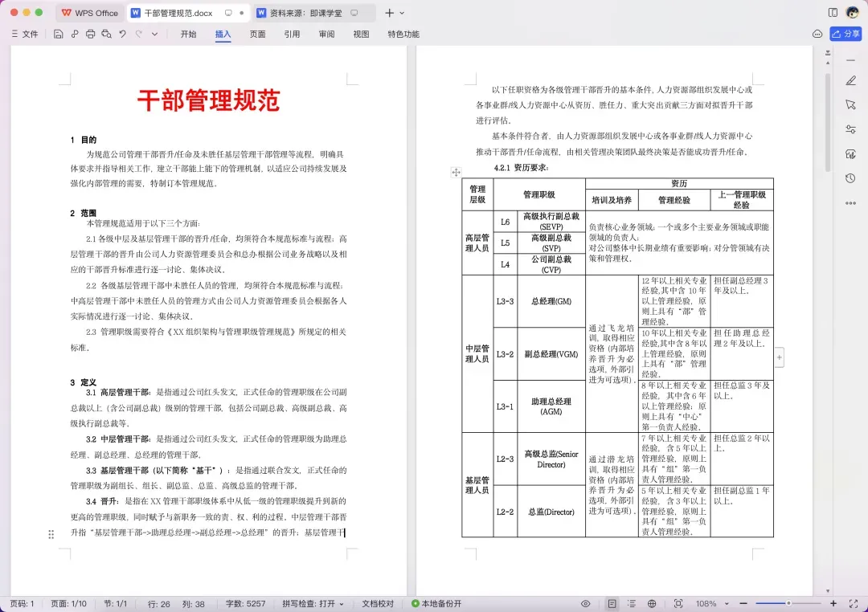This screenshot has height=612, width=868.
Task: Click the screen icon on 干部管理规范.docx tab
Action: click(228, 13)
